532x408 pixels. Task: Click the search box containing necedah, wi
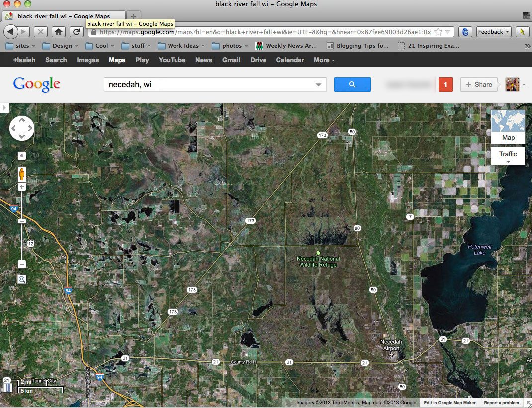215,84
